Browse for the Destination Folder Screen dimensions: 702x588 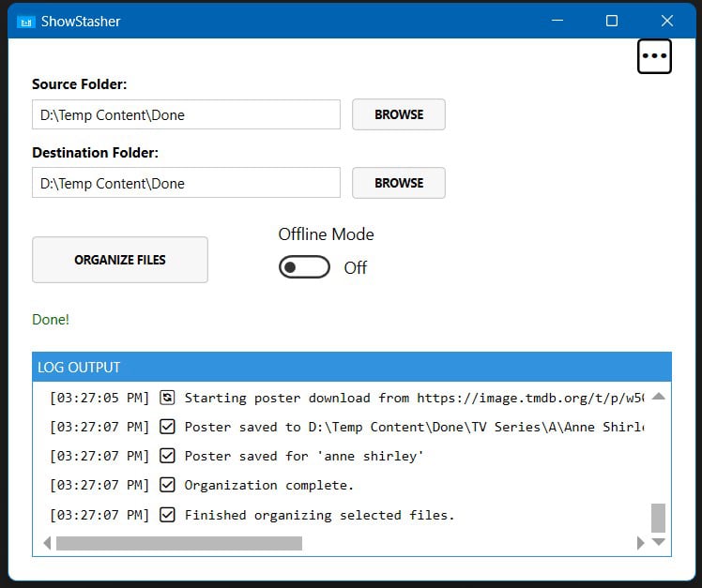tap(398, 183)
